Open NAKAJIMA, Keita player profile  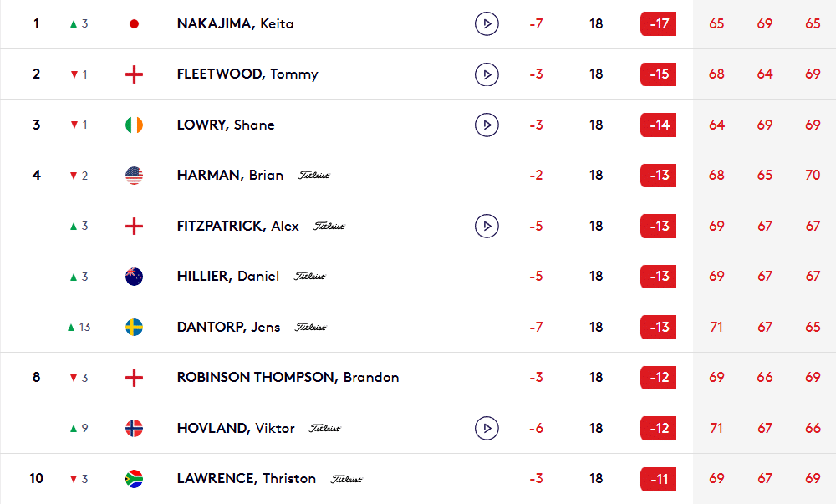pos(235,24)
